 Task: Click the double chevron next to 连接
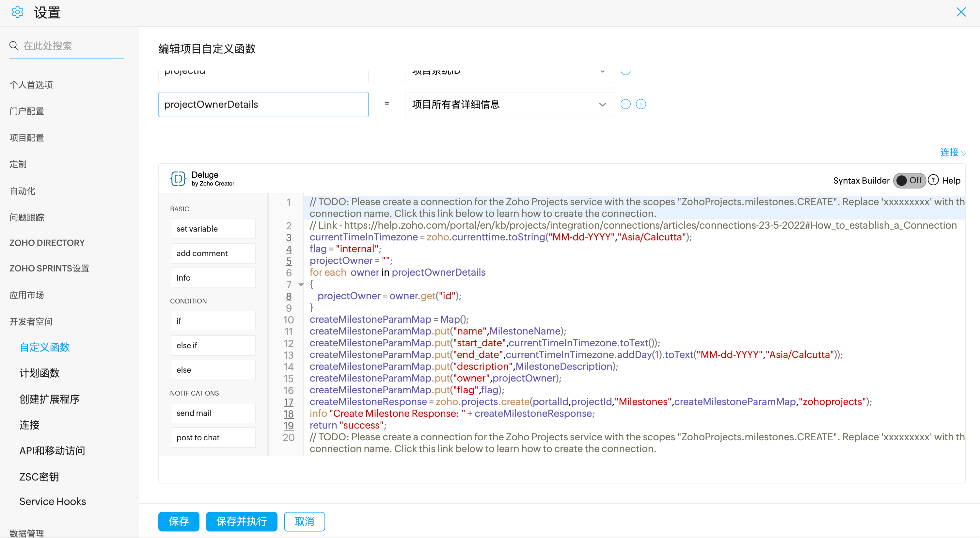(963, 153)
